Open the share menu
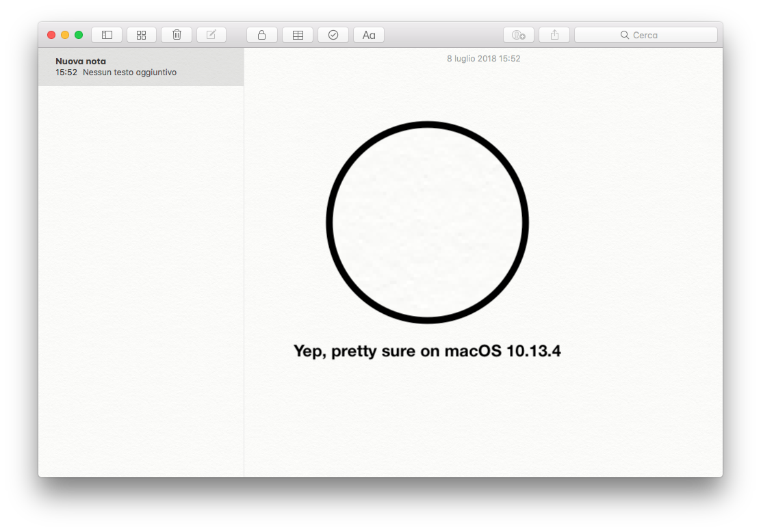Image resolution: width=761 pixels, height=532 pixels. (554, 35)
